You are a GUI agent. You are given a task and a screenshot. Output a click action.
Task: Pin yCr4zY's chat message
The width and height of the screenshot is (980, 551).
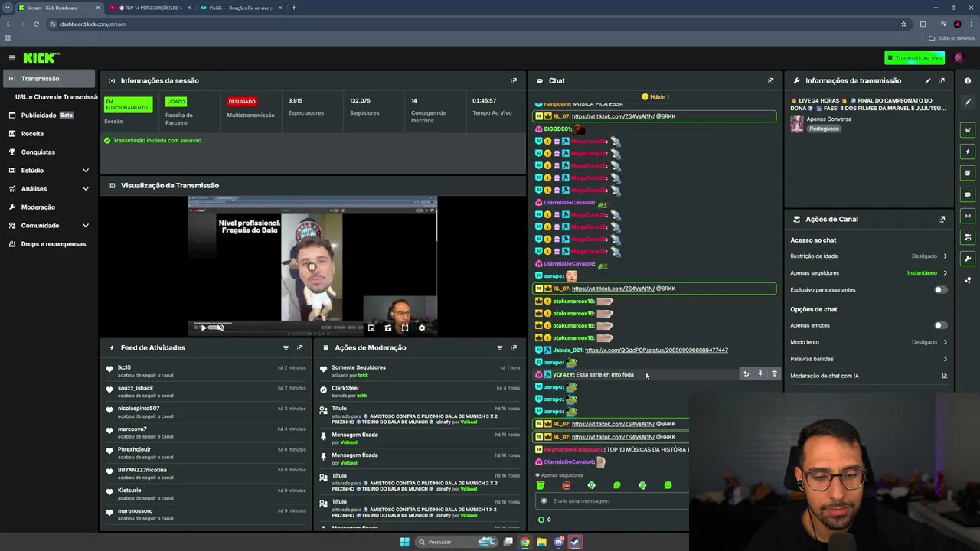click(x=760, y=374)
